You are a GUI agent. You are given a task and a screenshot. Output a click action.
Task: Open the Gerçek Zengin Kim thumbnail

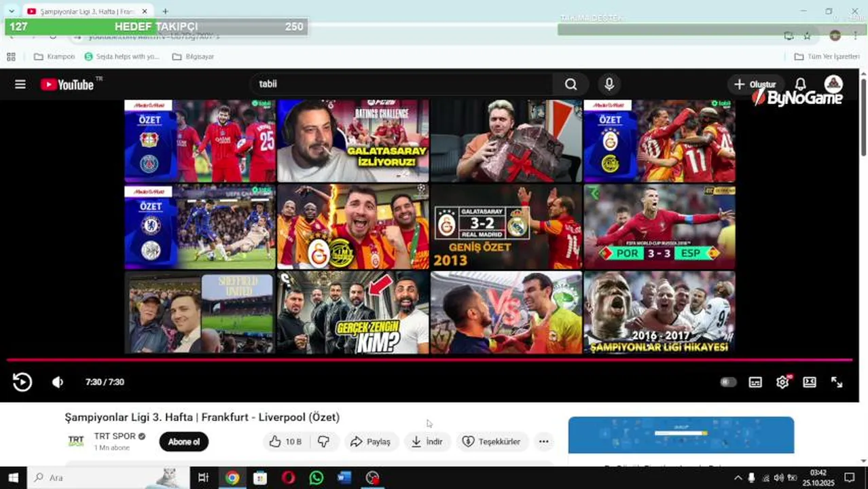(353, 312)
